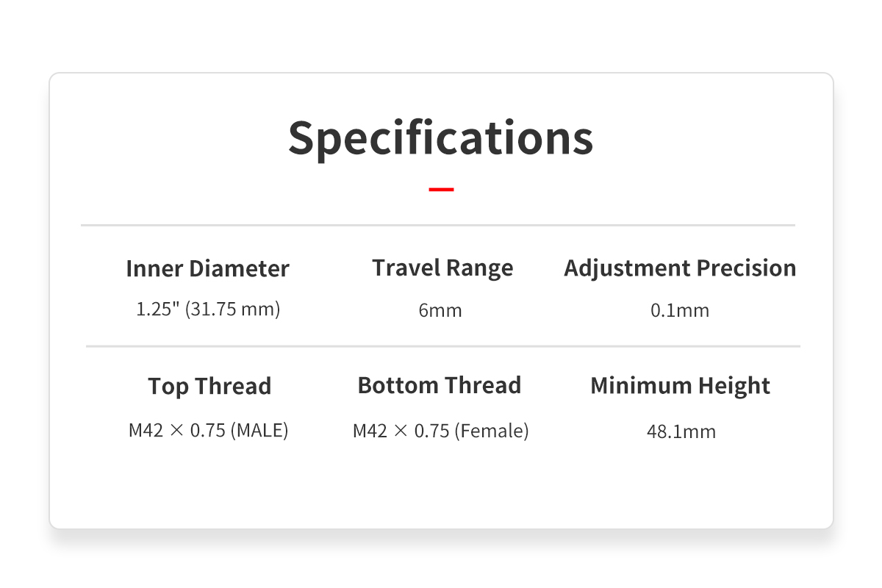Click the Specifications heading
The height and width of the screenshot is (588, 882).
pos(440,137)
